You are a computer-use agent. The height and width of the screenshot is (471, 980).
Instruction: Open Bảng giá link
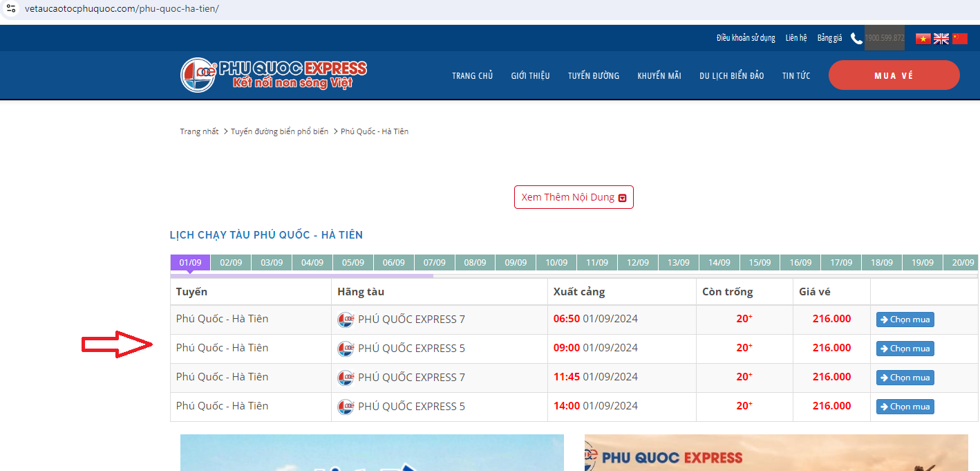829,38
